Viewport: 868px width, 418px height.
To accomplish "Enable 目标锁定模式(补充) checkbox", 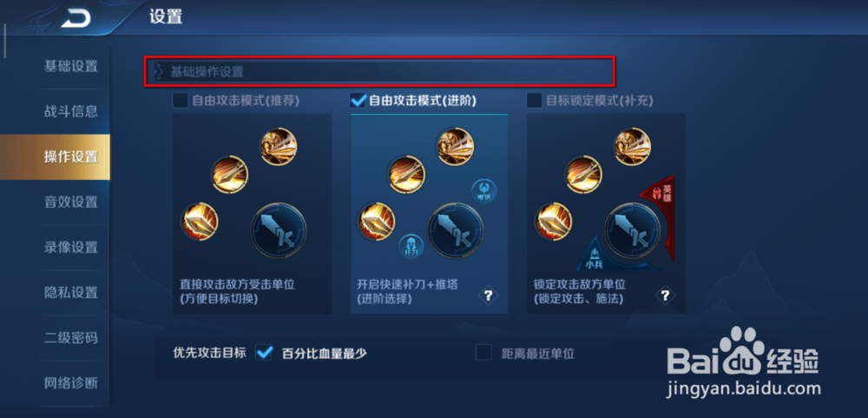I will [x=534, y=100].
